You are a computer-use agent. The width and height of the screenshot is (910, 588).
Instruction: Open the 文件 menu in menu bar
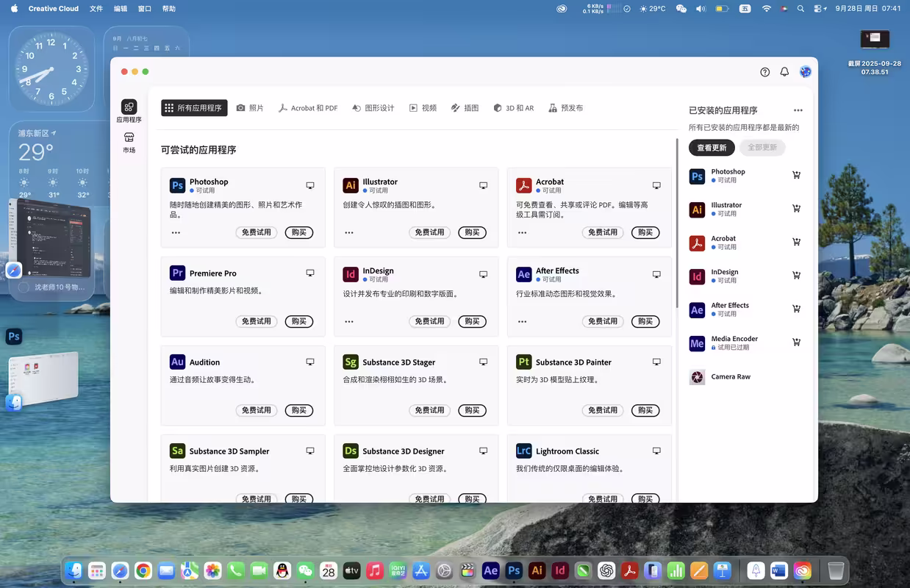96,9
